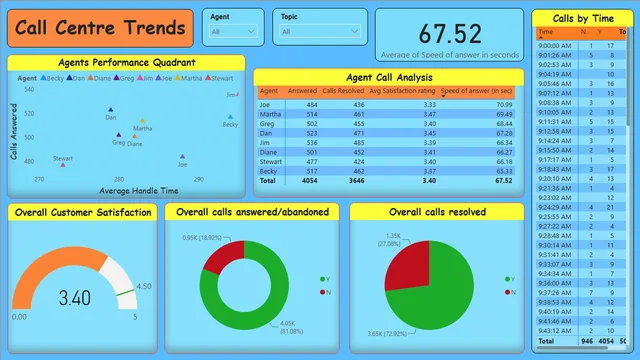This screenshot has height=360, width=640.
Task: Sort by Speed of answer header
Action: tap(476, 91)
